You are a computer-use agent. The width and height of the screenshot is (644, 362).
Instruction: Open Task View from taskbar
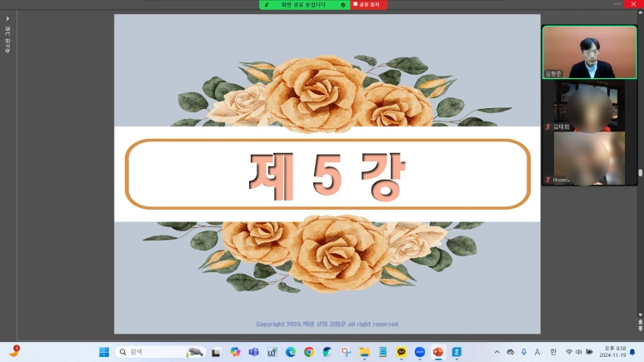tap(216, 352)
